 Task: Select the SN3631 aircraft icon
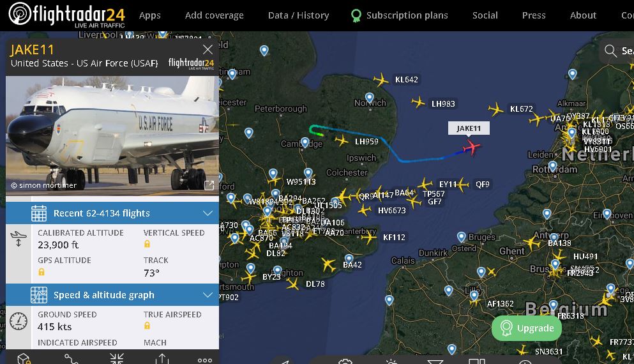(523, 350)
